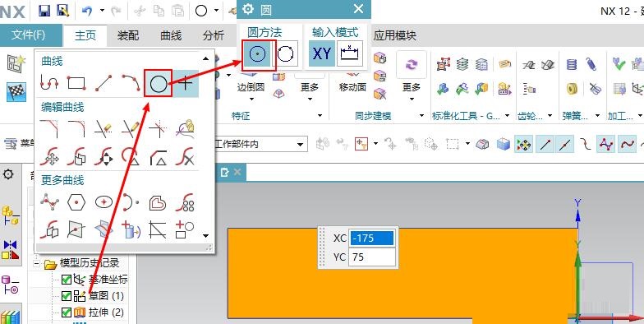This screenshot has height=324, width=644.
Task: Select the Make Corner tool
Action: [158, 128]
